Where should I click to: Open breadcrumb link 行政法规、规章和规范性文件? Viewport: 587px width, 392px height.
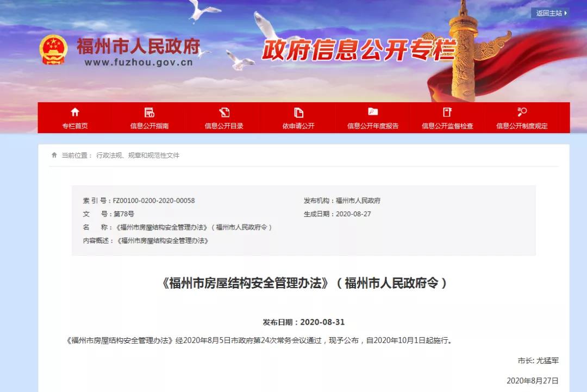(x=138, y=155)
